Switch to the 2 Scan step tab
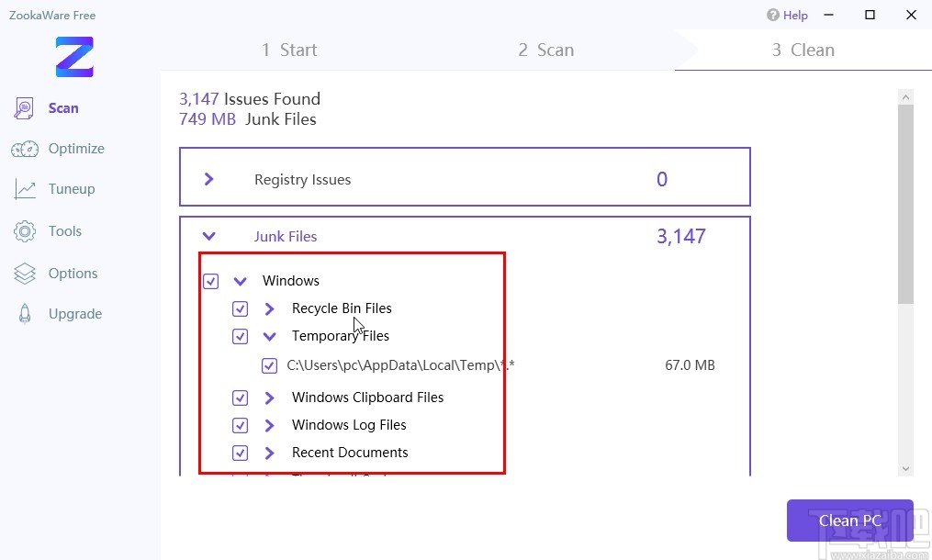 click(x=545, y=50)
